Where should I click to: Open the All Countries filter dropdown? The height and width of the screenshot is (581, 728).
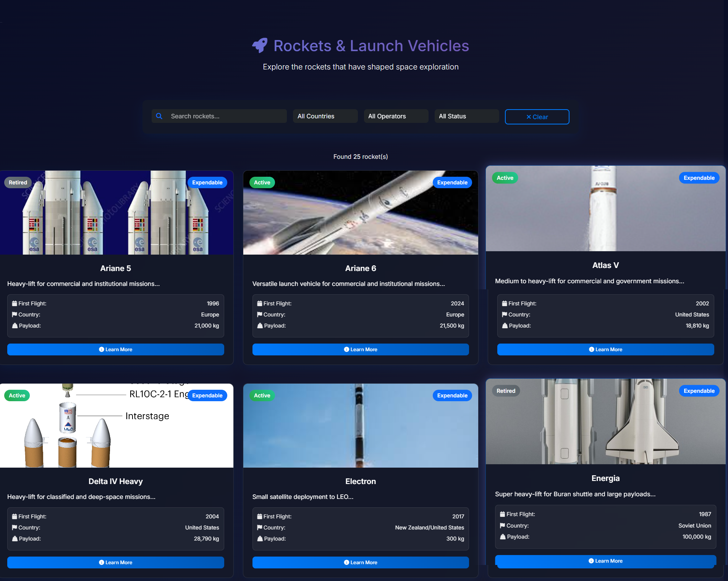point(325,116)
